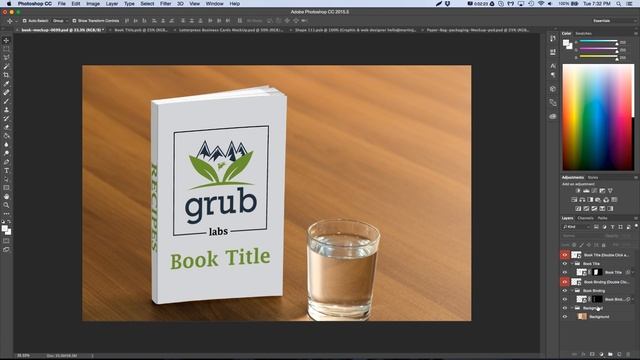Open the Filter menu

(x=165, y=4)
